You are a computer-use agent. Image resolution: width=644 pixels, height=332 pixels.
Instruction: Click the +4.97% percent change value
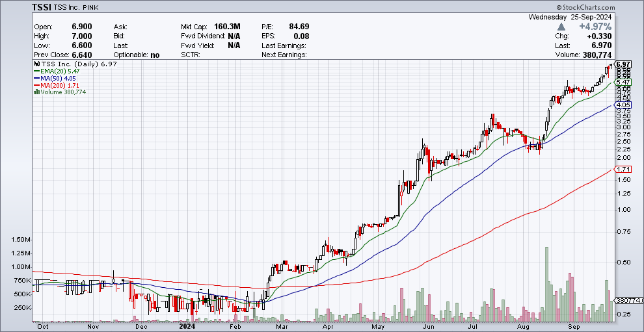click(595, 27)
